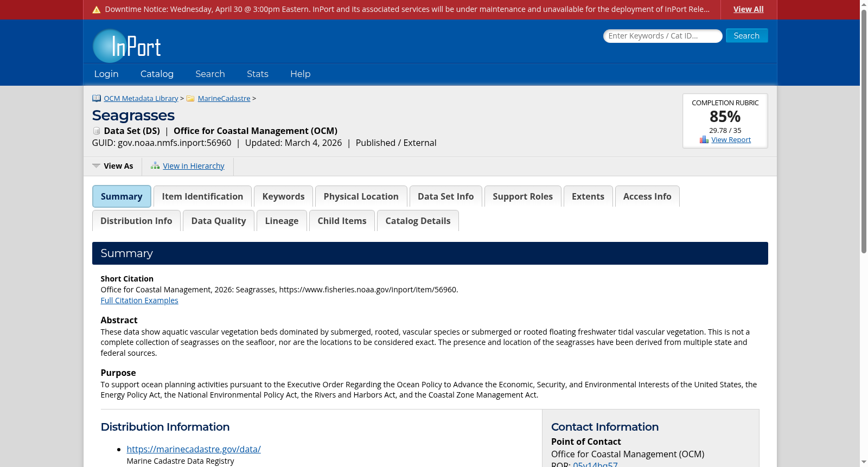The height and width of the screenshot is (467, 868).
Task: Open the MarineCadastre breadcrumb link
Action: pyautogui.click(x=224, y=98)
